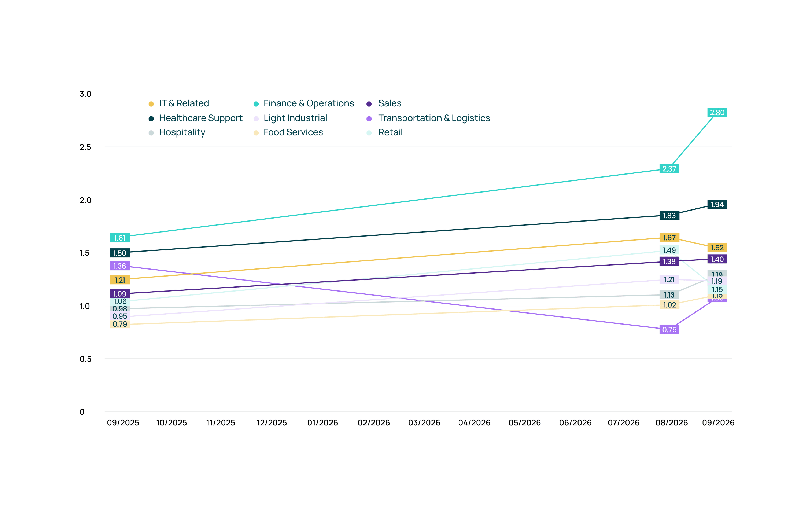Click the Light Industrial legend label

pos(295,118)
